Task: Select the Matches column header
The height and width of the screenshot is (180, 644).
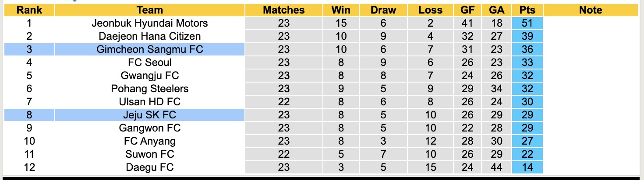Action: coord(283,10)
